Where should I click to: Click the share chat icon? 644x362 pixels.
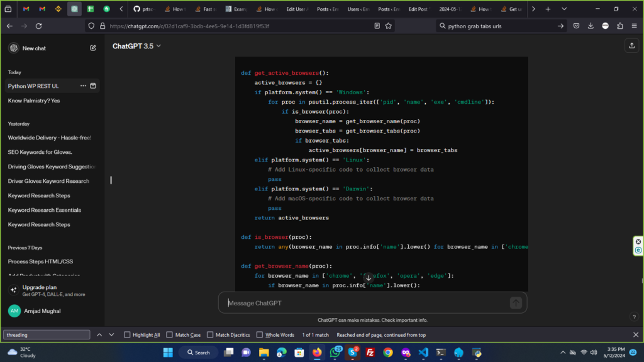pyautogui.click(x=631, y=46)
